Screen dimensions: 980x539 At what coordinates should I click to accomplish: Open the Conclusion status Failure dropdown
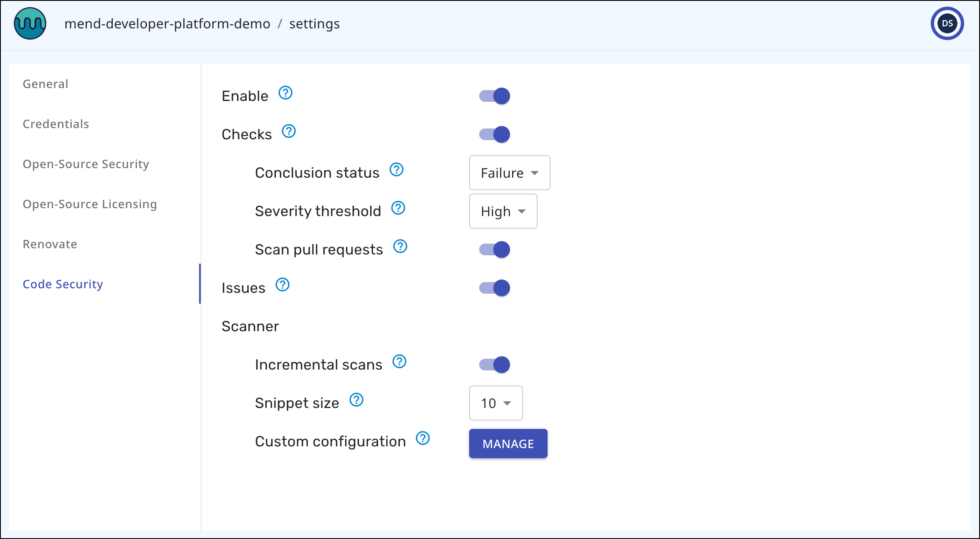(x=509, y=173)
